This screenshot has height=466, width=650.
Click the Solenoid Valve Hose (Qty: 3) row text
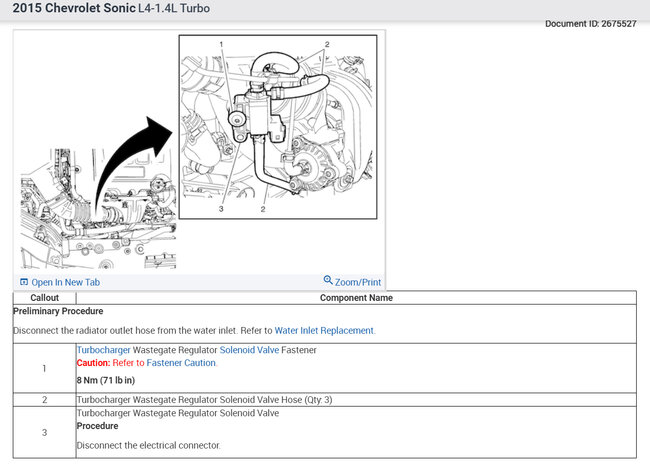coord(205,400)
